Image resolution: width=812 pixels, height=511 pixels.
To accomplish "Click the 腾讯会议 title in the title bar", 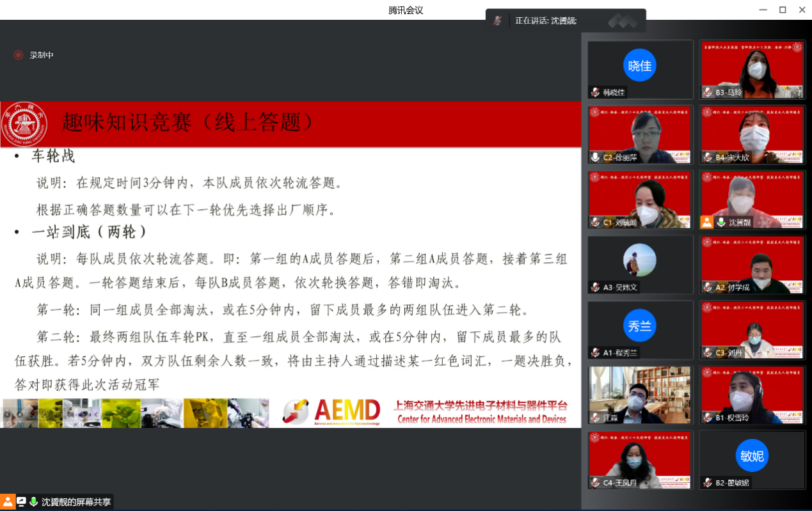I will click(x=405, y=10).
